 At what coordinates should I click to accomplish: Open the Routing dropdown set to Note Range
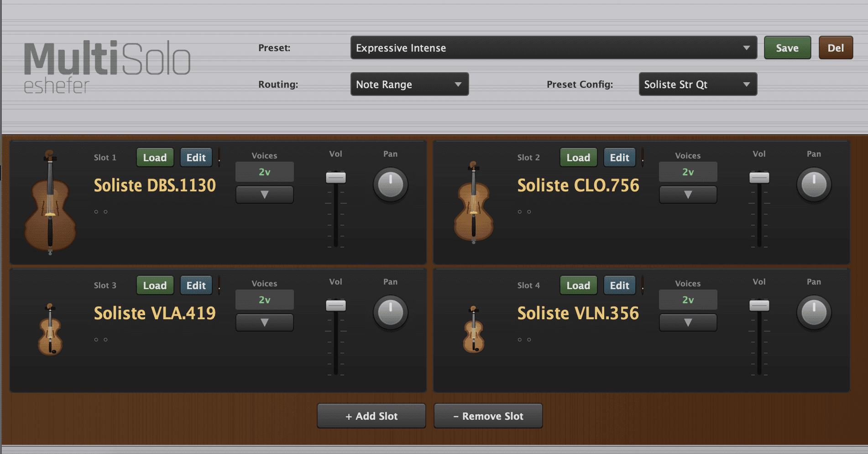409,84
